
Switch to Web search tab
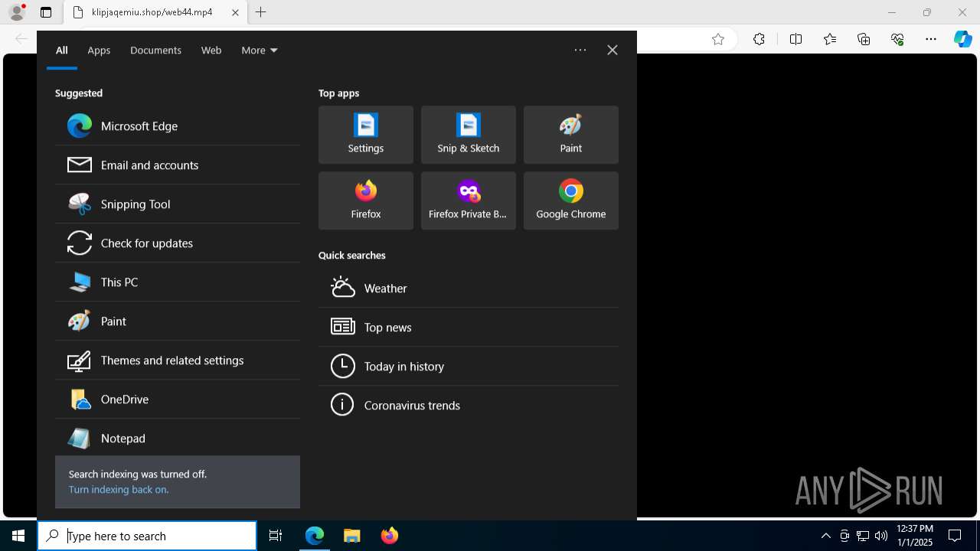211,51
